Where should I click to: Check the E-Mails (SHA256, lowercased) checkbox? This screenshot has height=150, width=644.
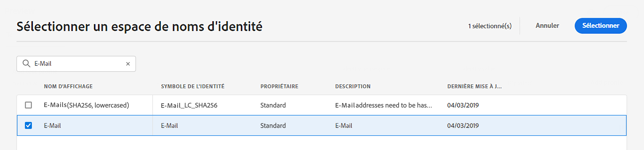pyautogui.click(x=28, y=105)
